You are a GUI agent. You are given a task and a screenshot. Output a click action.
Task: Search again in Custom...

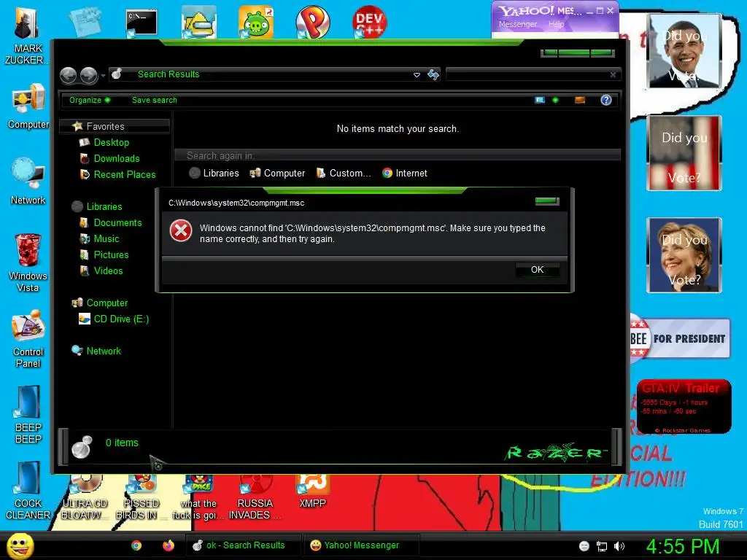[x=344, y=174]
